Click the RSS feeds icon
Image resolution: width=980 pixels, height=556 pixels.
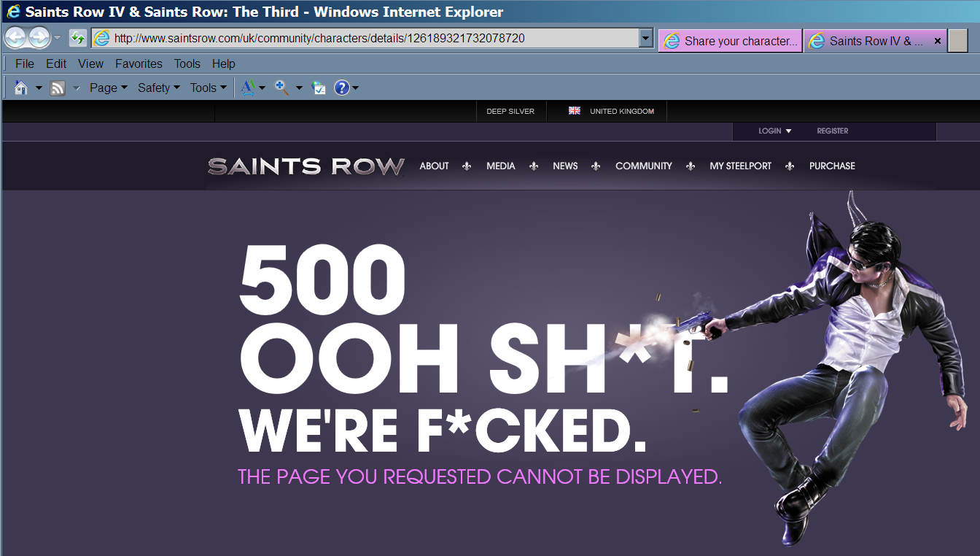58,88
